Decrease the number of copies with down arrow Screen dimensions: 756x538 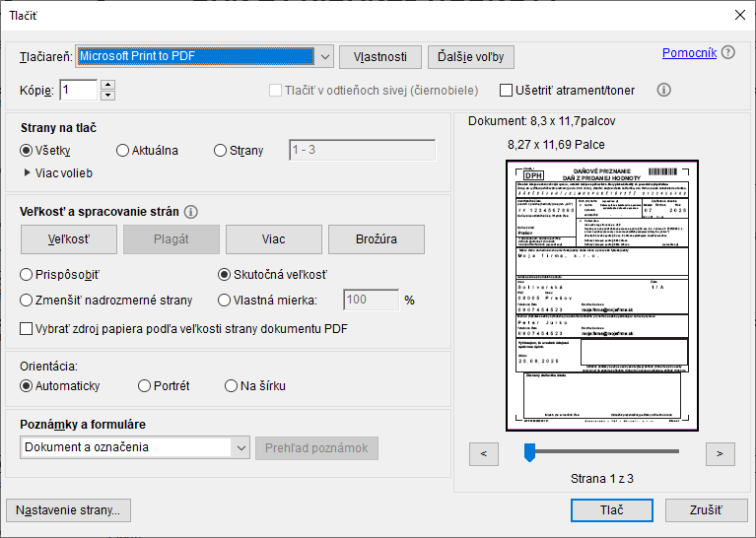click(x=108, y=96)
